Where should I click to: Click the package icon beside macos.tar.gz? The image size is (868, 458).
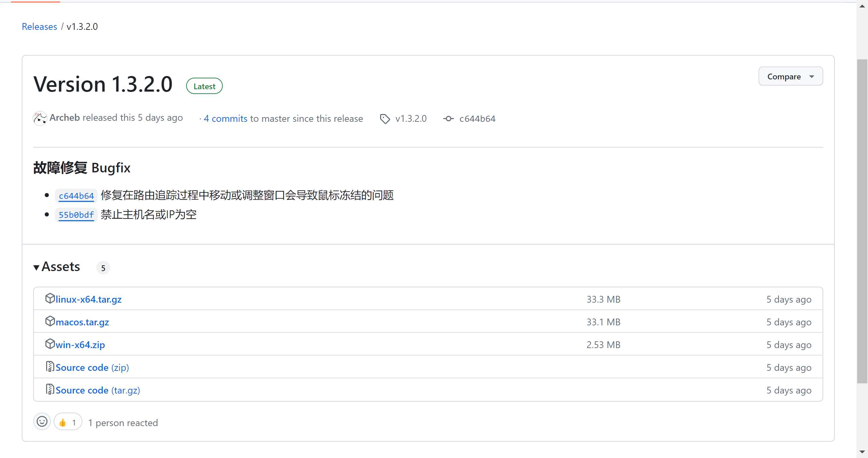point(50,321)
